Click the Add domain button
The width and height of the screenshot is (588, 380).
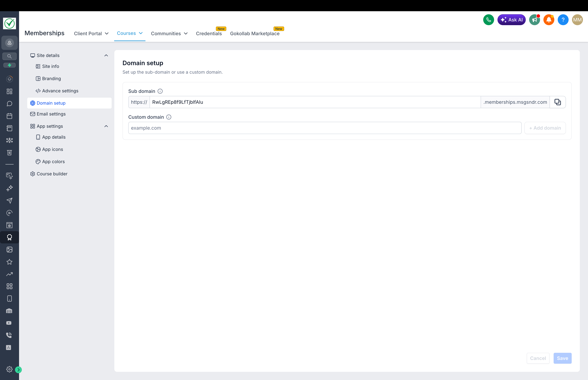(x=545, y=128)
